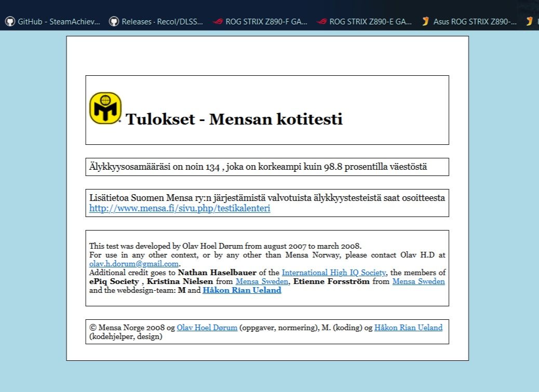
Task: Click favicon of Asus ROG STRIX bookmark
Action: coord(426,22)
